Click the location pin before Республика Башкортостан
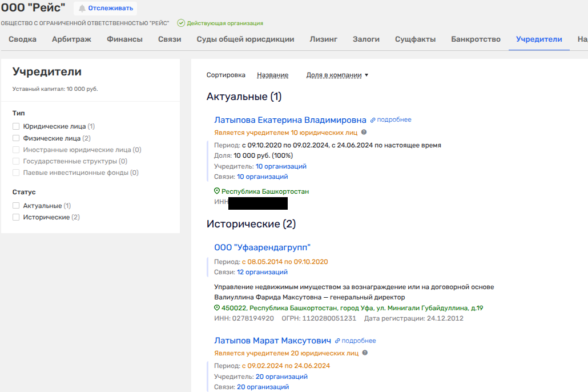This screenshot has height=392, width=588. 217,191
